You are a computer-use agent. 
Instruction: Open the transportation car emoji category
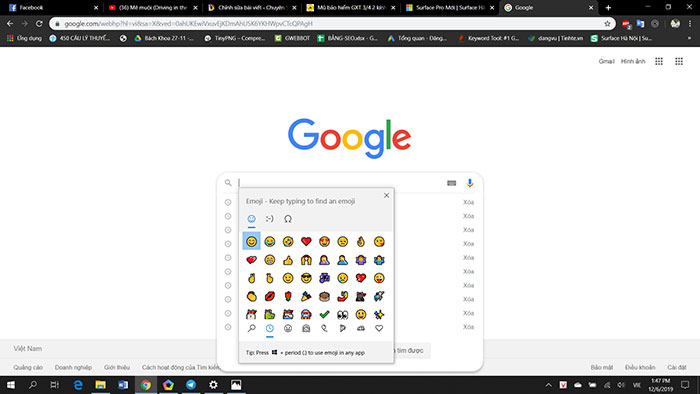click(x=361, y=328)
